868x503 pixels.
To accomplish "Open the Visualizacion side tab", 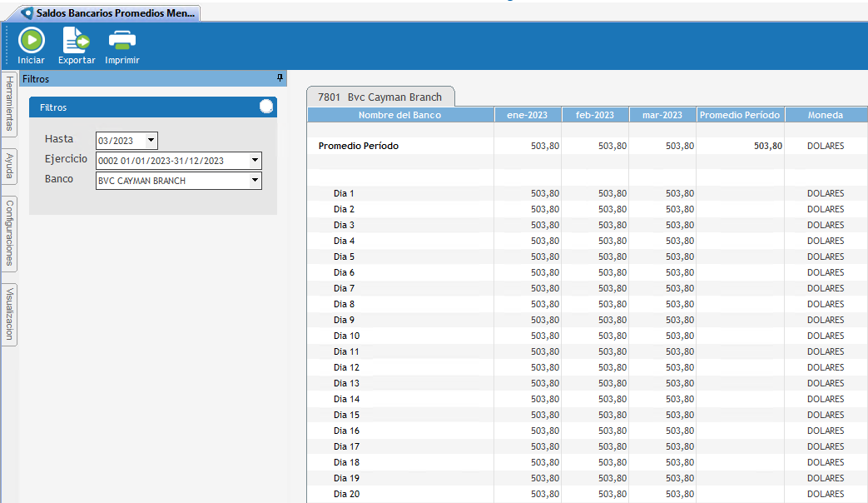I will tap(9, 314).
